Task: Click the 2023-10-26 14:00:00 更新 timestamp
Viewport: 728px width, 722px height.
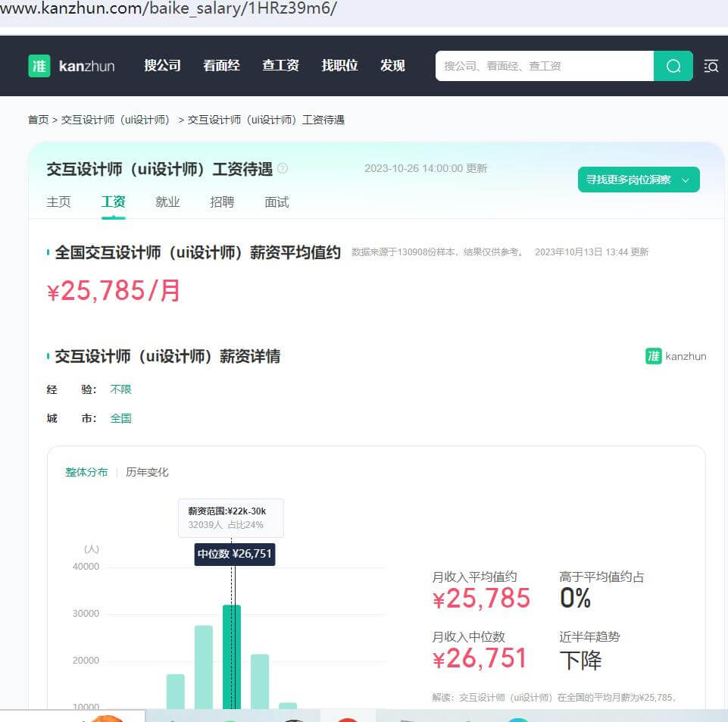Action: tap(426, 168)
